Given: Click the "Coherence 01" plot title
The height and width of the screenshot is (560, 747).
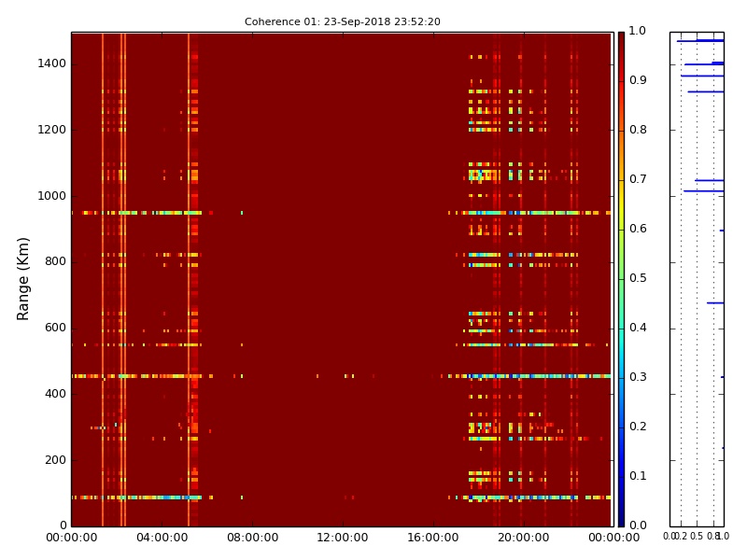Looking at the screenshot, I should (342, 21).
